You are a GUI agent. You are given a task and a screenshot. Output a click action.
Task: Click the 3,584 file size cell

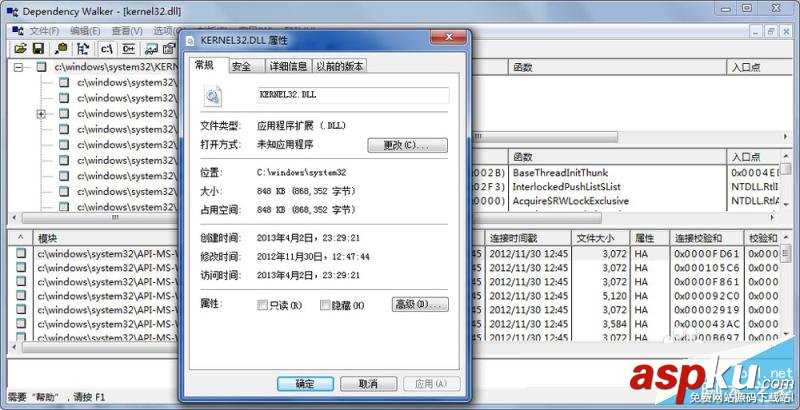[x=614, y=324]
